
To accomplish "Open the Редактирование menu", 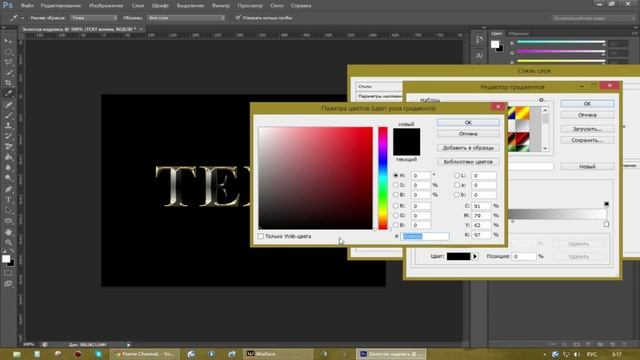I will 61,6.
